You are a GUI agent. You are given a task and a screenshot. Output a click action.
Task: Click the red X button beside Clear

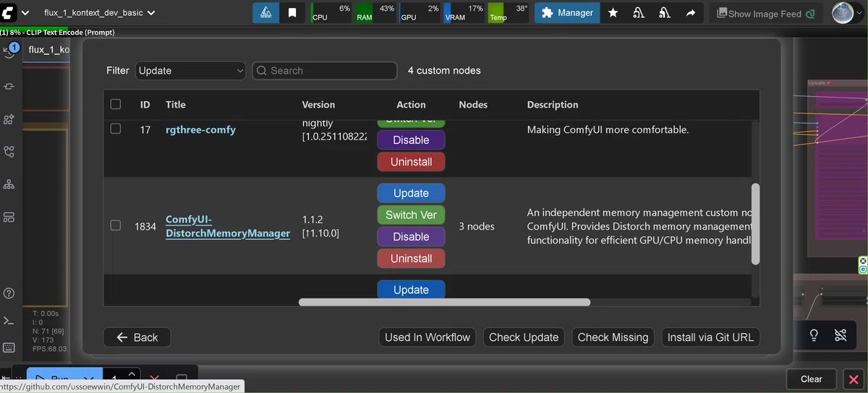coord(853,379)
